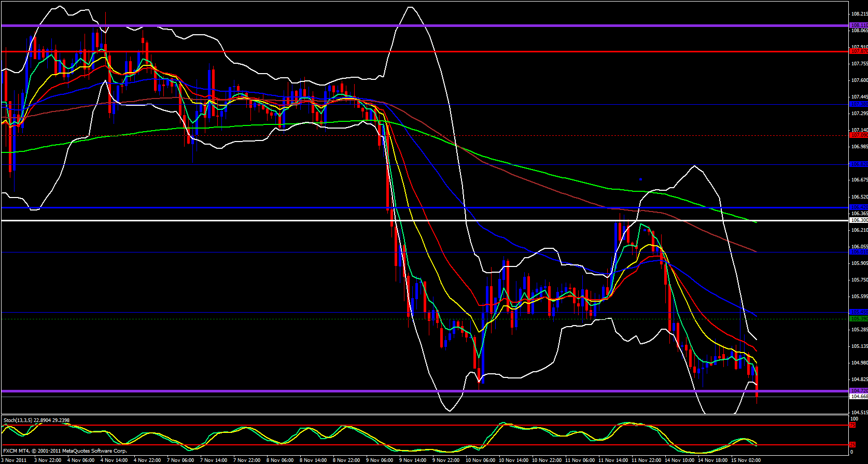Click the blue 106.010 price tag
The width and height of the screenshot is (868, 464).
click(x=859, y=252)
